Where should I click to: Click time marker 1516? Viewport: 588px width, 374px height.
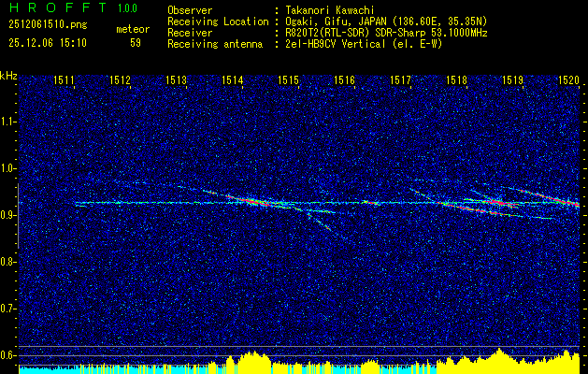point(344,79)
